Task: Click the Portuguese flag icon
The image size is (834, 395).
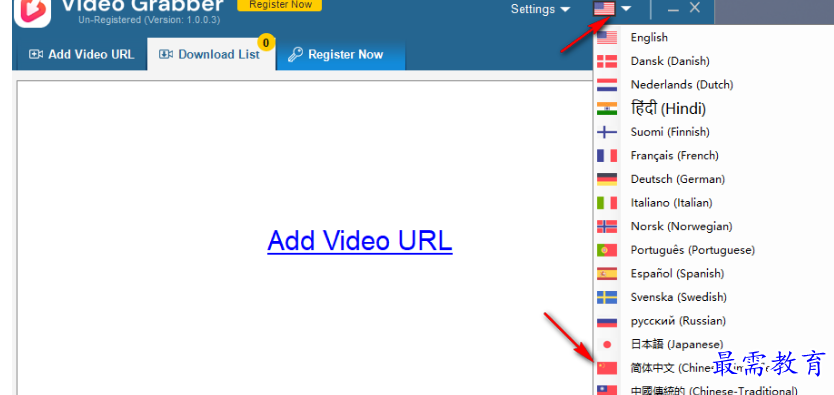Action: click(x=607, y=250)
